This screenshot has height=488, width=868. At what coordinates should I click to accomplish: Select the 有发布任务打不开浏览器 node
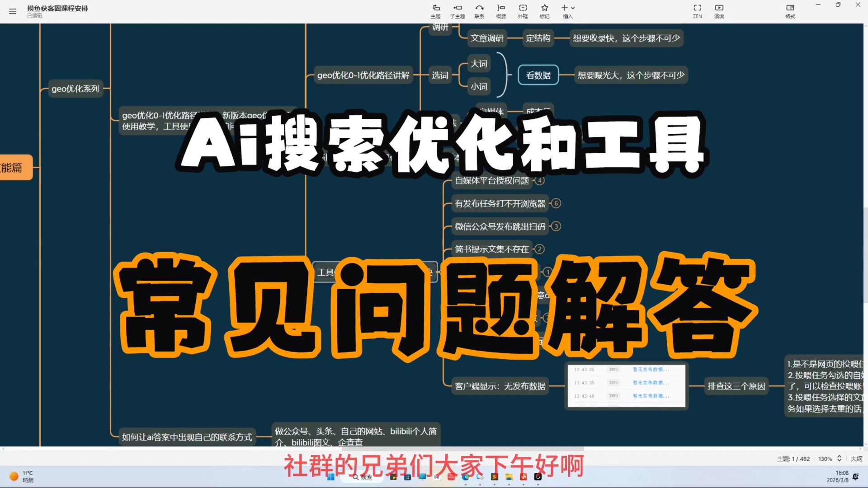click(x=500, y=203)
